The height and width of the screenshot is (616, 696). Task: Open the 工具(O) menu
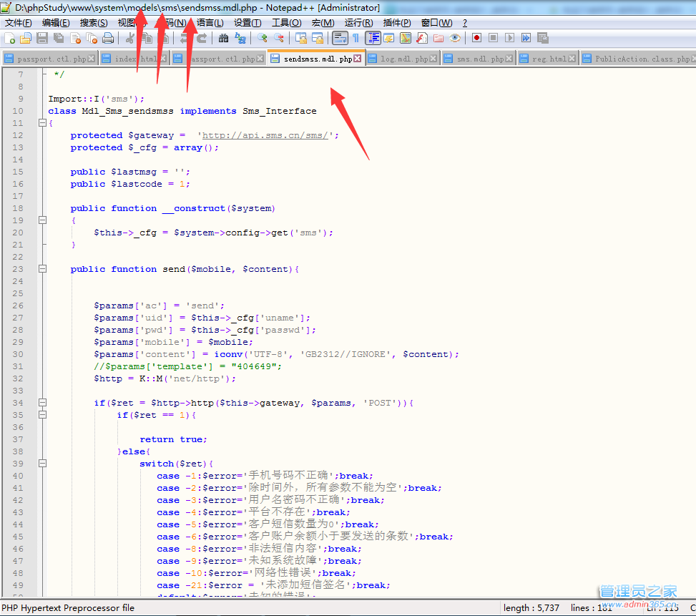click(287, 23)
